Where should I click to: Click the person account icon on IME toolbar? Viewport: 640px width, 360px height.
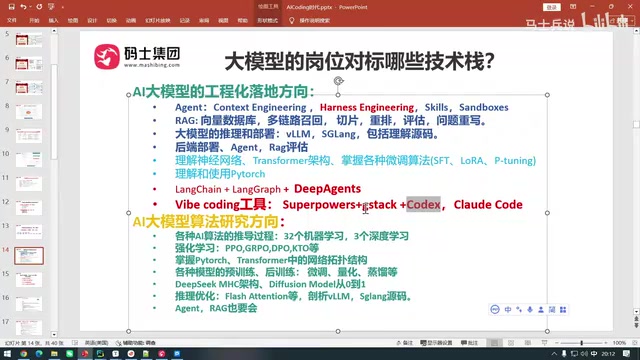click(541, 310)
